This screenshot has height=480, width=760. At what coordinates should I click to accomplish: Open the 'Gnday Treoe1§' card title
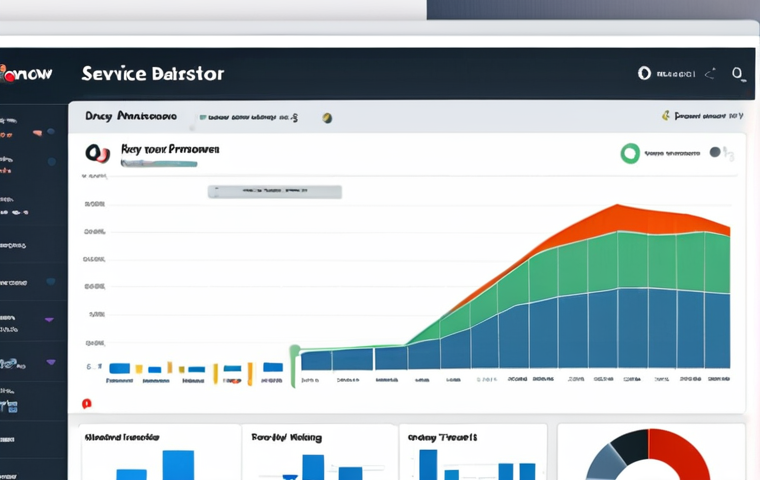pos(443,437)
